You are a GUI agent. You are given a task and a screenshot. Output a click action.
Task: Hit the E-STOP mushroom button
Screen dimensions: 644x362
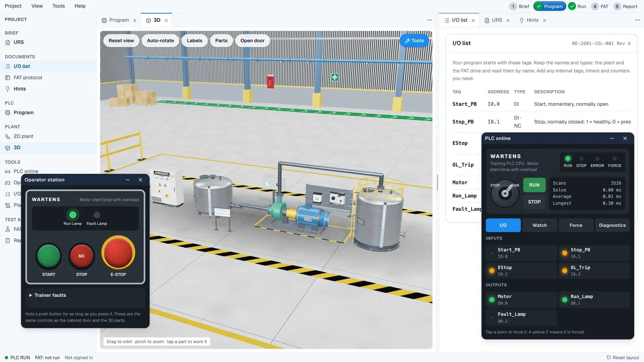pos(118,253)
